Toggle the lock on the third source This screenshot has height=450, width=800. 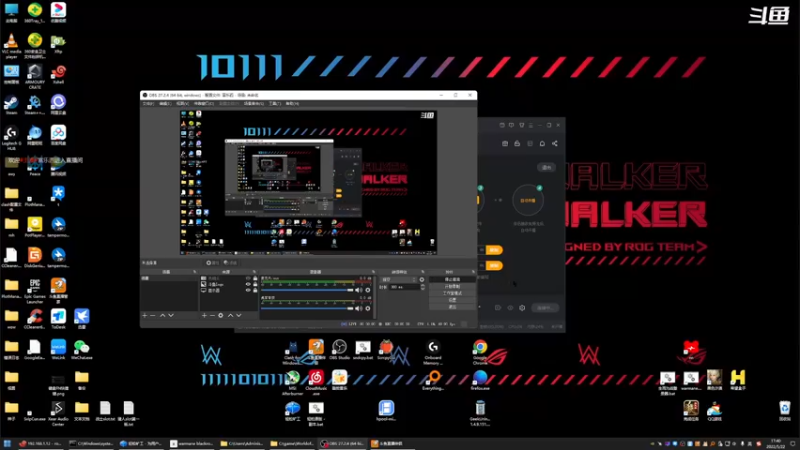255,290
